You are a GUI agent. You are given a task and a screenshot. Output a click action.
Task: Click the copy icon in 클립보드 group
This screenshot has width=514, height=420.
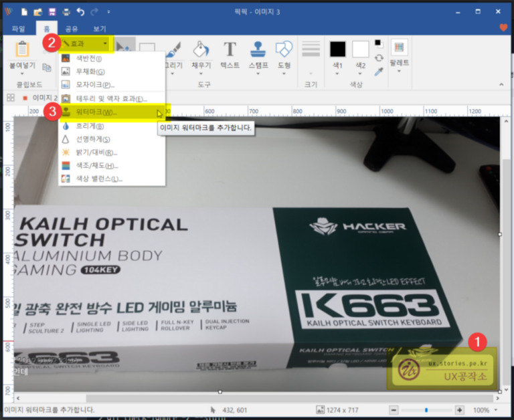pos(47,68)
